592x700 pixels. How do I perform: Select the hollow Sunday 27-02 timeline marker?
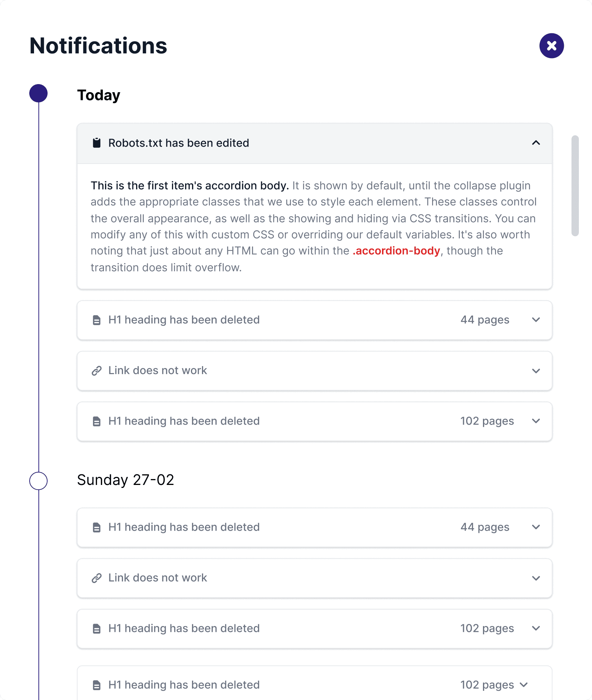pyautogui.click(x=38, y=481)
